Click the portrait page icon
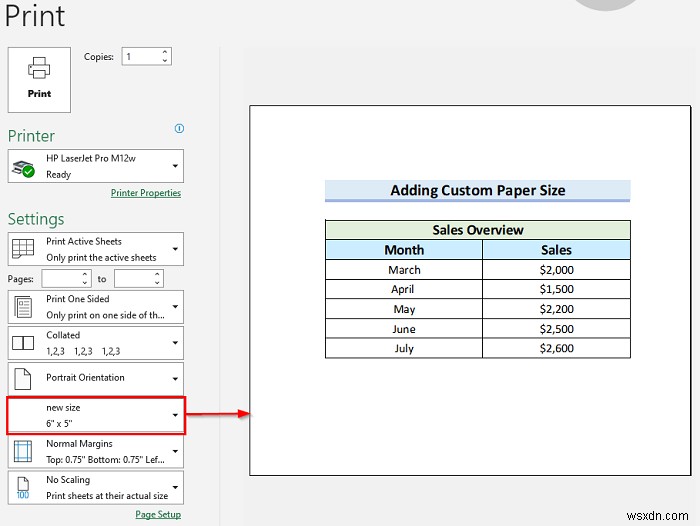This screenshot has width=700, height=526. coord(23,379)
